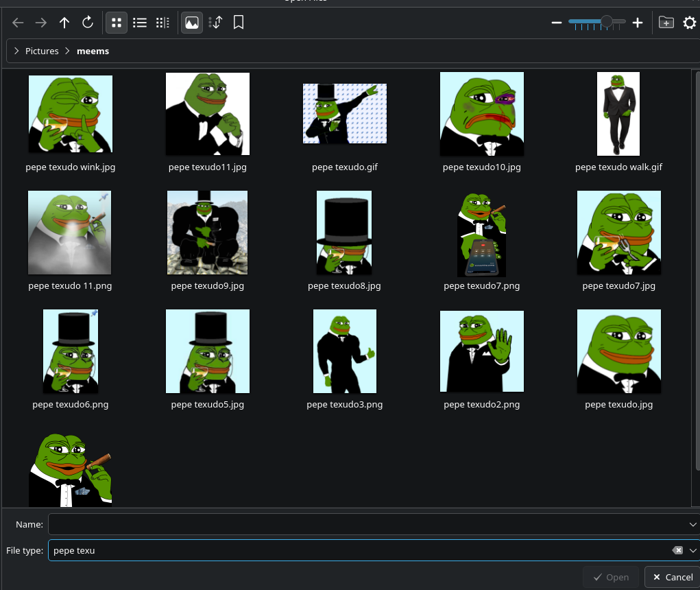This screenshot has height=590, width=700.
Task: Select pepe texudo wink.jpg thumbnail
Action: tap(71, 114)
